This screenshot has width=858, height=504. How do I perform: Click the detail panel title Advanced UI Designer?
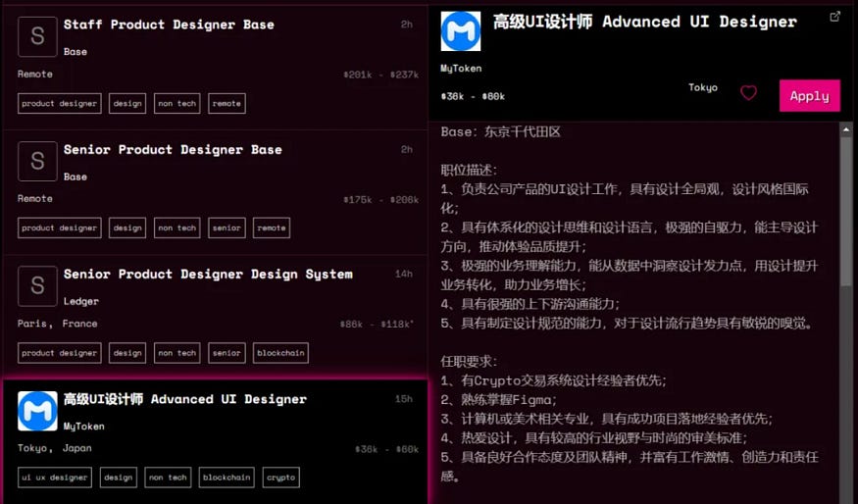(644, 22)
